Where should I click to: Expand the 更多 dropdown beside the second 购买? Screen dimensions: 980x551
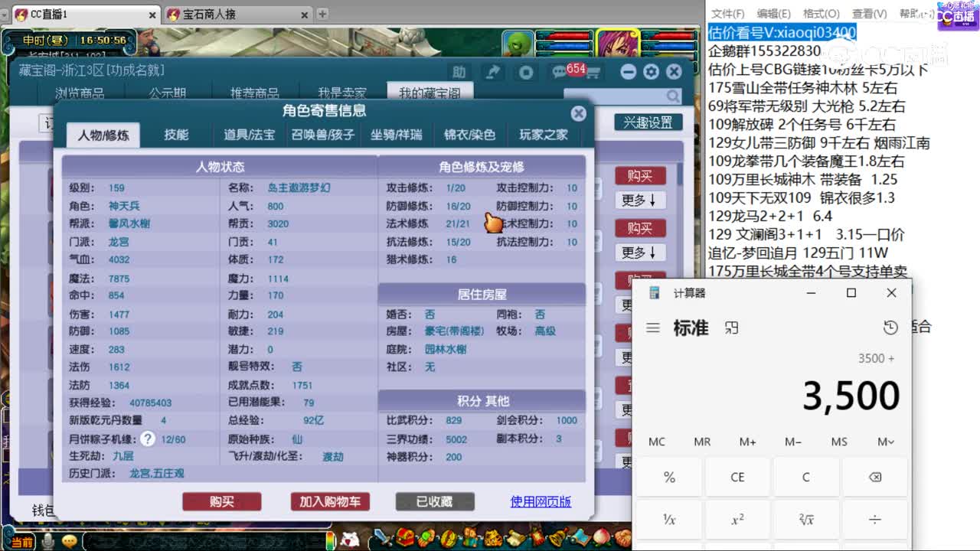(x=640, y=253)
